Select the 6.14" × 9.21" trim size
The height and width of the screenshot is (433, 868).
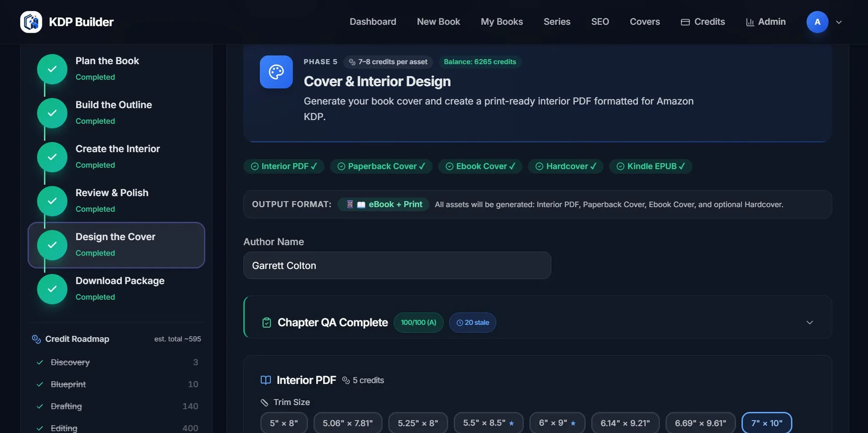click(x=625, y=423)
